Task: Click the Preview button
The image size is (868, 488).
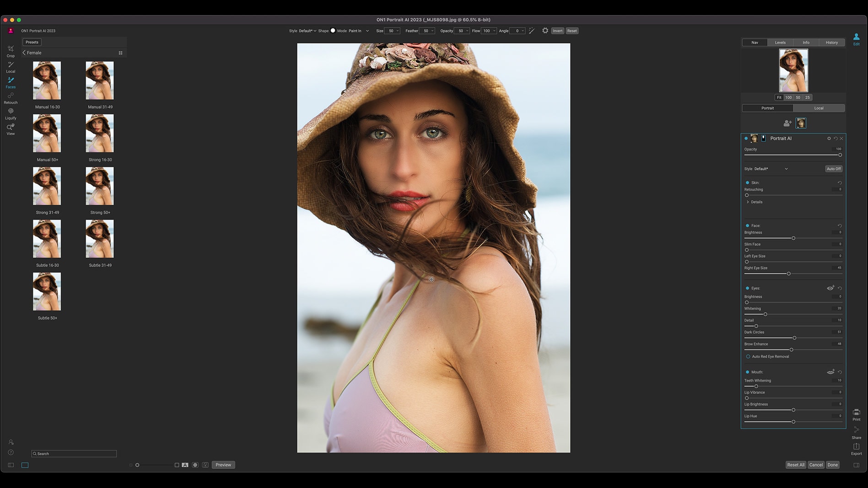Action: (223, 465)
